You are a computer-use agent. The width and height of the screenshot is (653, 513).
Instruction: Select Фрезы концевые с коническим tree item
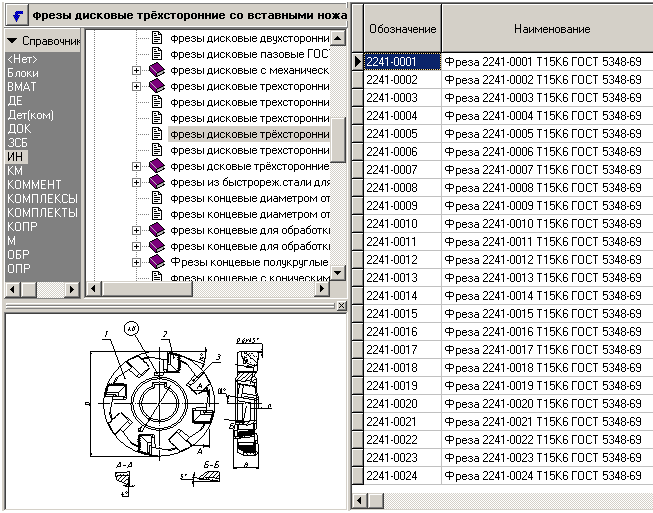249,277
